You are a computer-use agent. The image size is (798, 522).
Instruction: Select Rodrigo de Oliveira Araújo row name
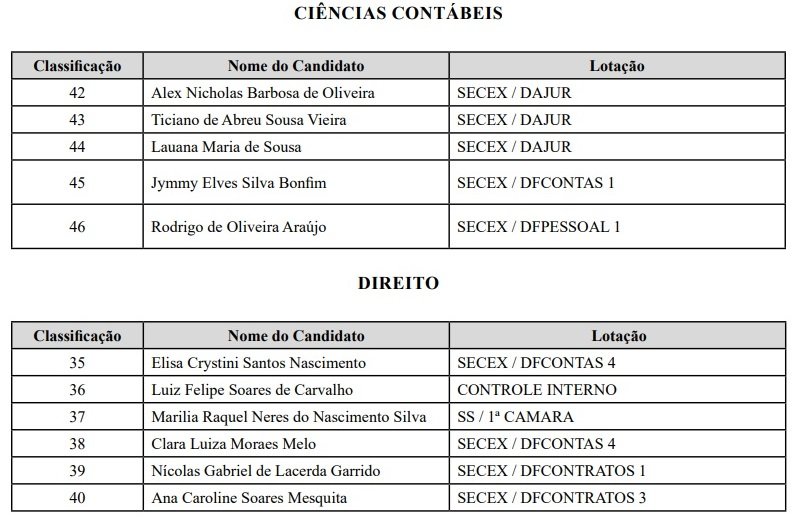point(239,227)
